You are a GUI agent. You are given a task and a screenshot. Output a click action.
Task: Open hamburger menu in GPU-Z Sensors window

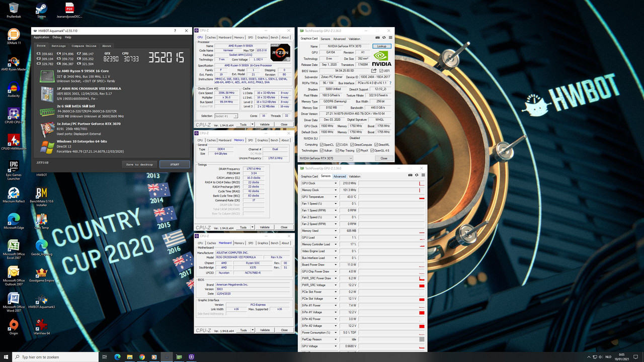423,176
